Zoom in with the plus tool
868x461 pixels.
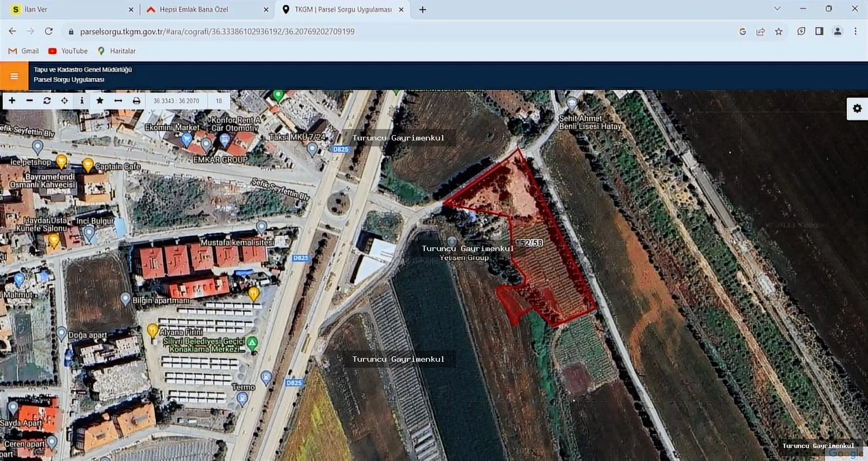coord(12,100)
